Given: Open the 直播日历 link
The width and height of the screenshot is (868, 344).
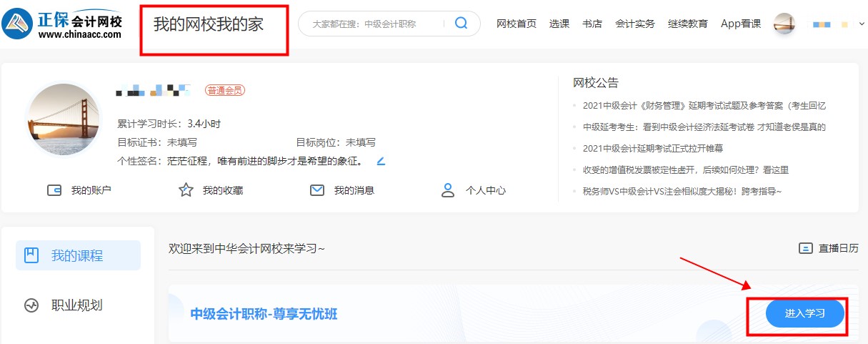Looking at the screenshot, I should tap(839, 248).
